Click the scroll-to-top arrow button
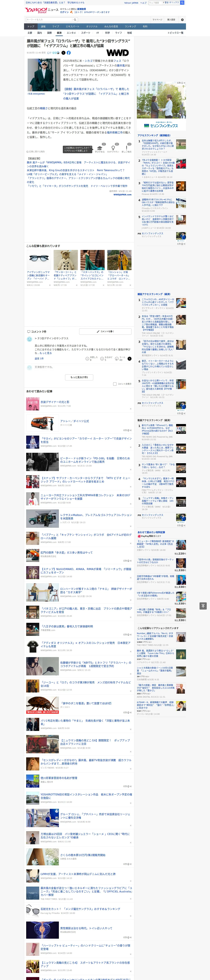Image resolution: width=210 pixels, height=980 pixels. tap(203, 606)
